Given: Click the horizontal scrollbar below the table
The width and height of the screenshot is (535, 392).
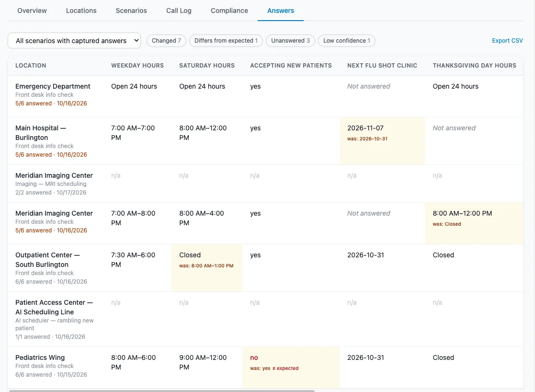Looking at the screenshot, I should (162, 391).
